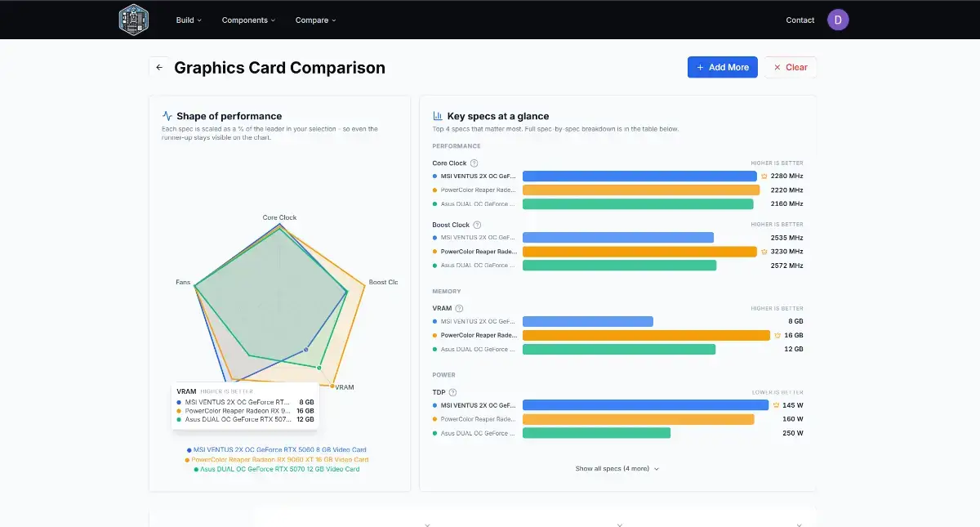The height and width of the screenshot is (527, 980).
Task: Open the user avatar D menu
Action: tap(838, 20)
